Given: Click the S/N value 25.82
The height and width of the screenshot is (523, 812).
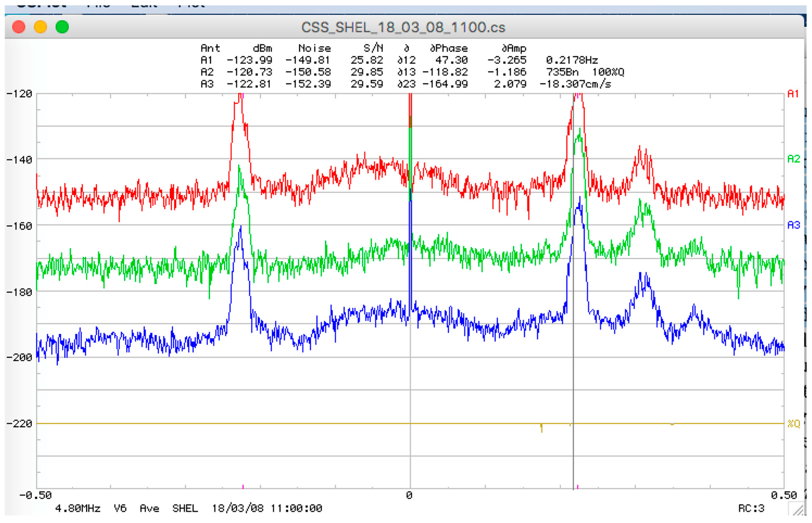Looking at the screenshot, I should [x=367, y=60].
